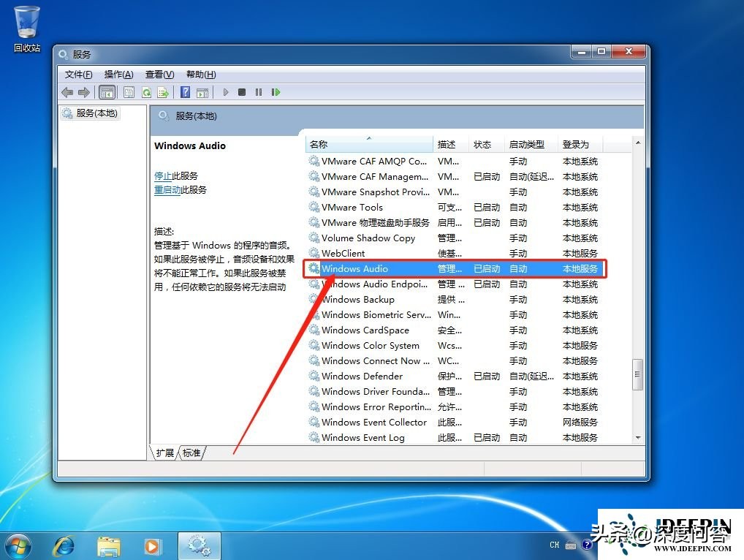Select the VMware Snapshot Provider row

(x=454, y=192)
